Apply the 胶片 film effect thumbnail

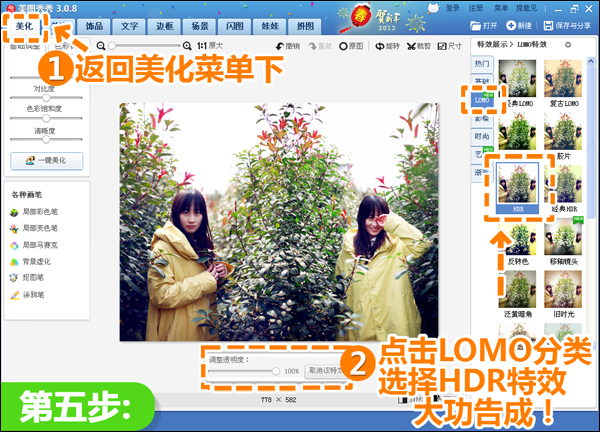click(563, 131)
